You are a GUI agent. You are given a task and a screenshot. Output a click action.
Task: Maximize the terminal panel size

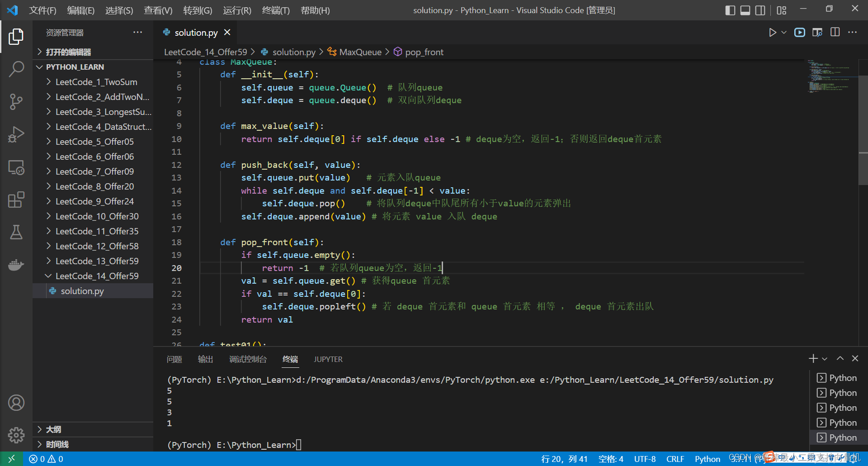[x=840, y=359]
